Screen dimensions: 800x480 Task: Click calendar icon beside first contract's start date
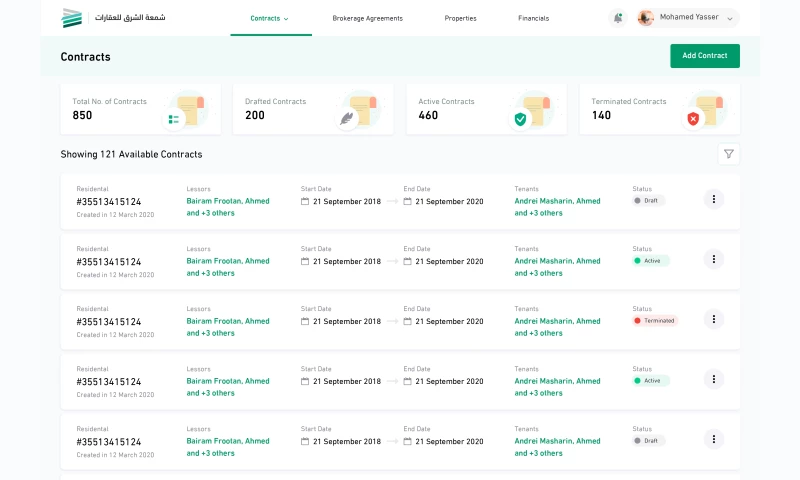tap(306, 201)
